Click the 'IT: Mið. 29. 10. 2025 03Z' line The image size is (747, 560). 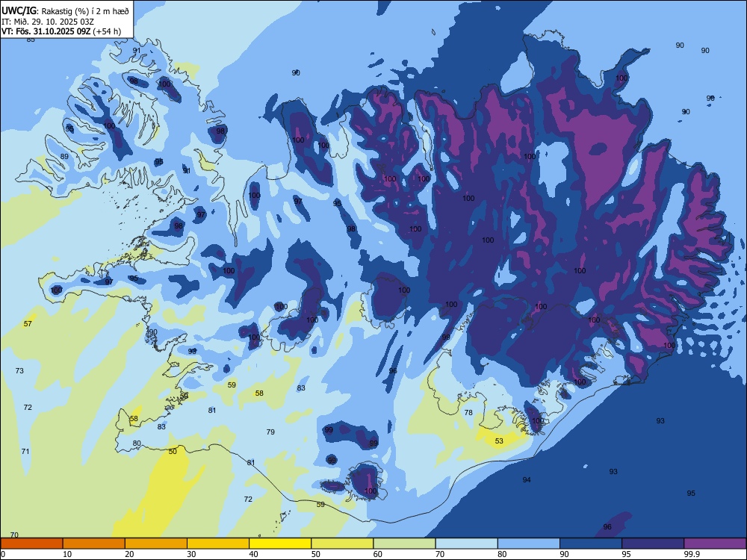pyautogui.click(x=48, y=22)
